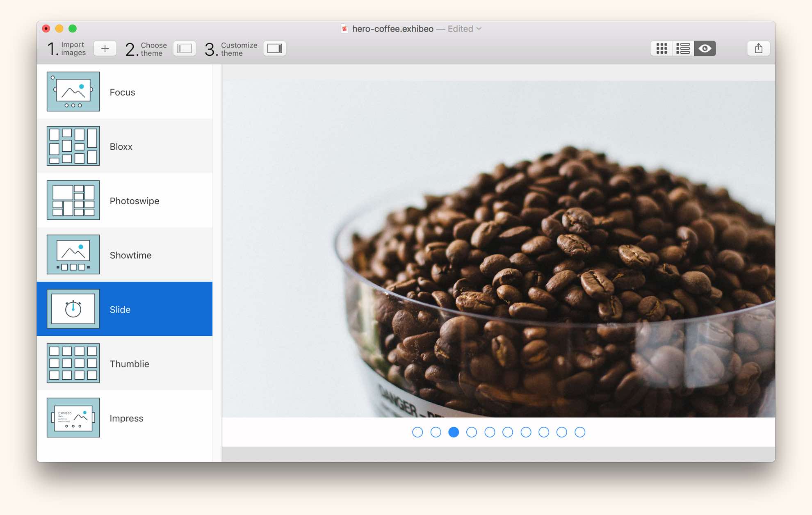Toggle the Choose theme sidebar panel
812x515 pixels.
184,48
